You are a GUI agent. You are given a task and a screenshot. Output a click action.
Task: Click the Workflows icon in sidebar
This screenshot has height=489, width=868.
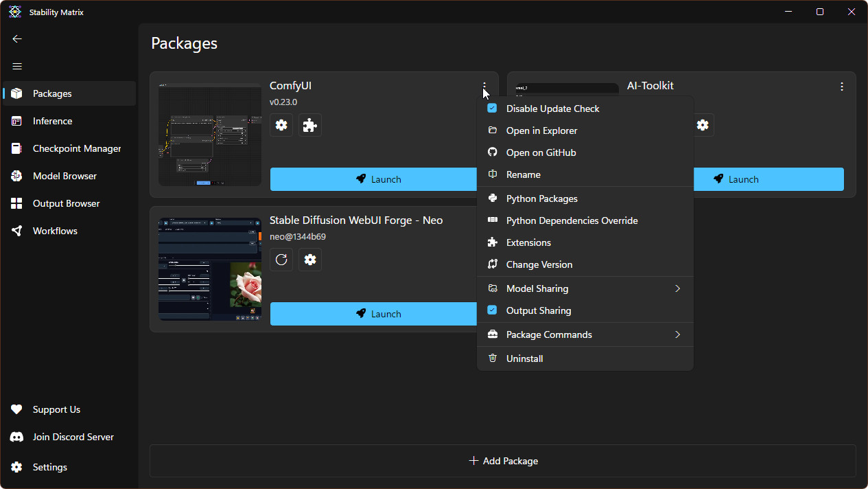coord(17,231)
